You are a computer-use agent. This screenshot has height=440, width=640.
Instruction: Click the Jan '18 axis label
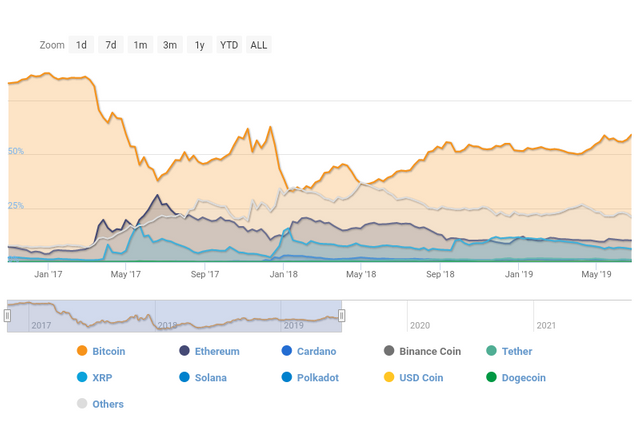[x=284, y=274]
